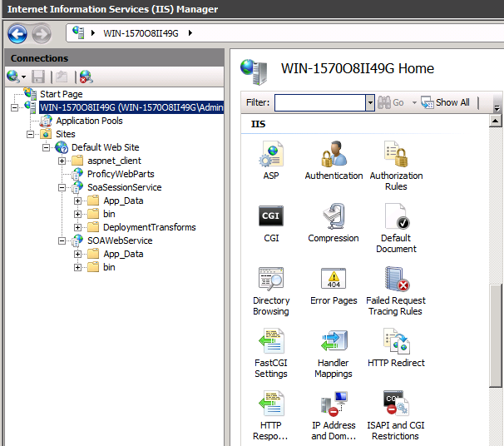This screenshot has height=446, width=504.
Task: Click the server icon beside Home title
Action: (x=254, y=72)
